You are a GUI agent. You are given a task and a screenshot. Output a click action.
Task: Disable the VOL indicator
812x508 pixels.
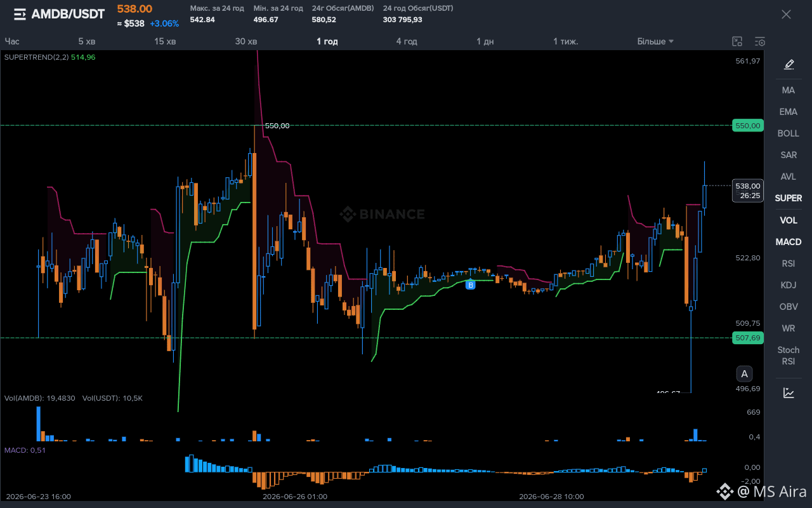789,220
